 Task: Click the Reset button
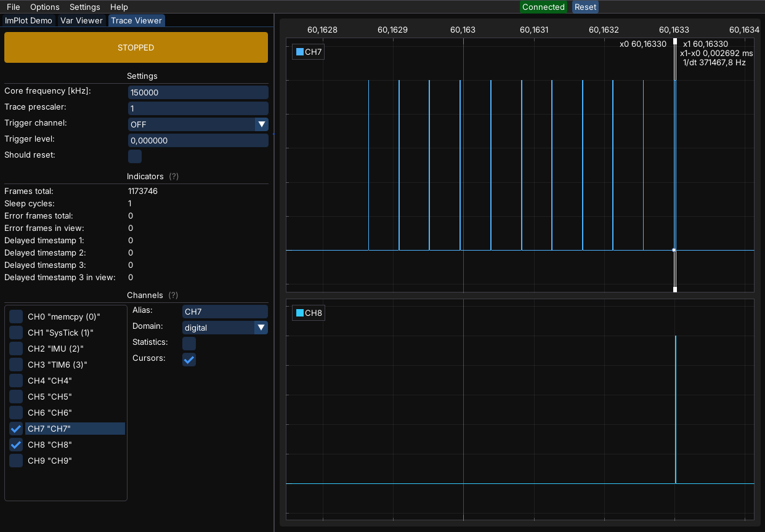[585, 7]
